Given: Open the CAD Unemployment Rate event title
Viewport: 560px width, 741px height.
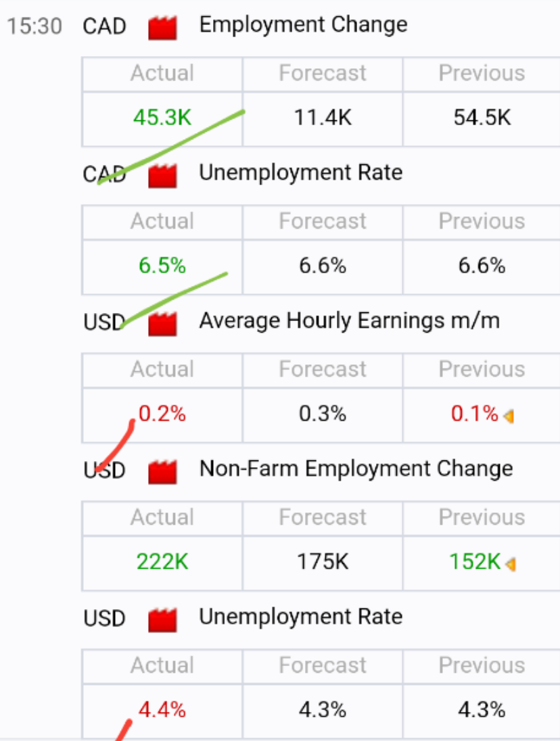Looking at the screenshot, I should [300, 172].
